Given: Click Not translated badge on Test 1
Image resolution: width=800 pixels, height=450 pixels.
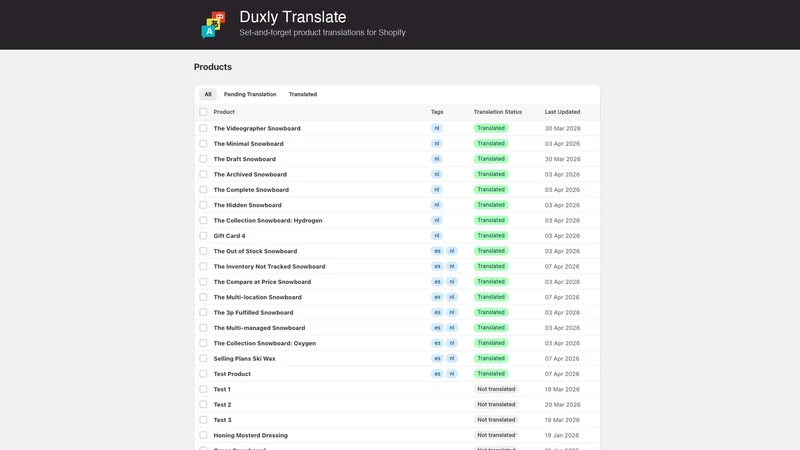Looking at the screenshot, I should click(x=496, y=389).
